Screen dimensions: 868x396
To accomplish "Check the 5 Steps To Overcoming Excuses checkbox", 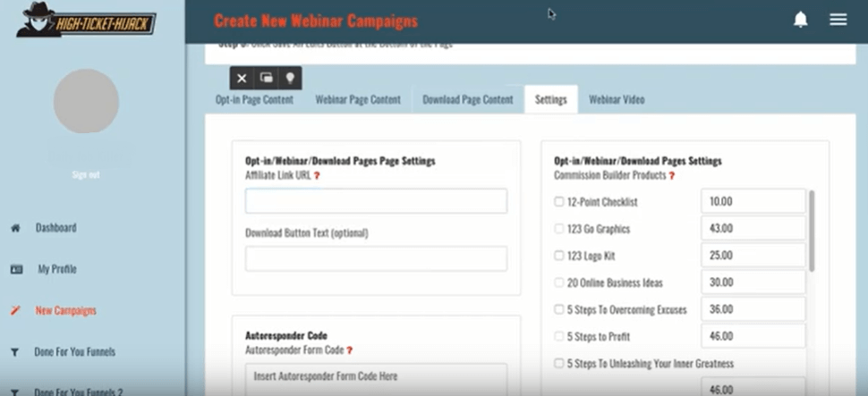I will (558, 309).
